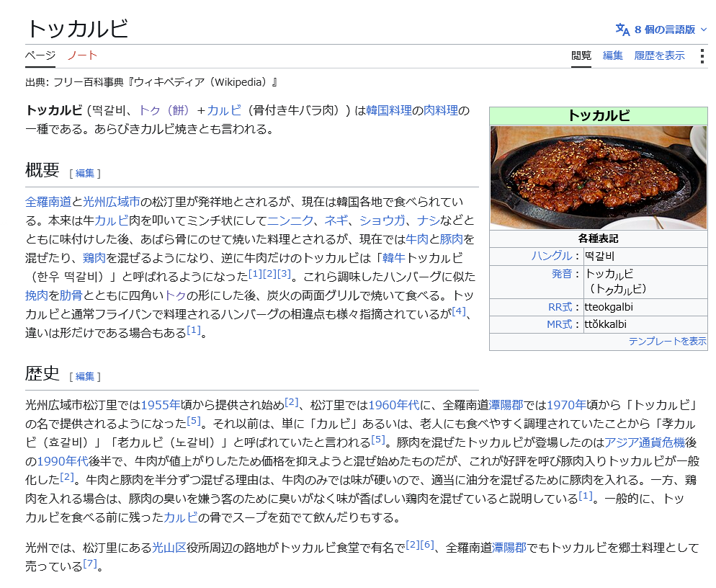Click the ショウガ link
716x588 pixels.
pyautogui.click(x=382, y=220)
